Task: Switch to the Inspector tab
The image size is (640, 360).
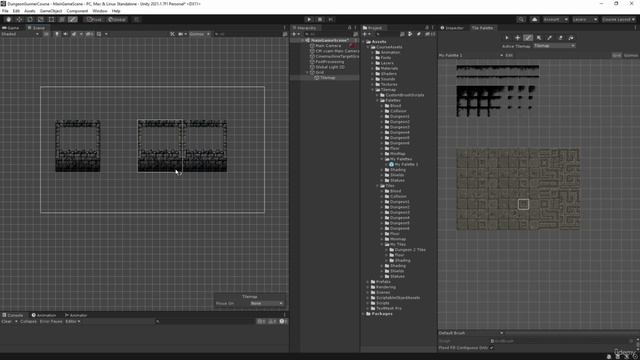Action: coord(452,28)
